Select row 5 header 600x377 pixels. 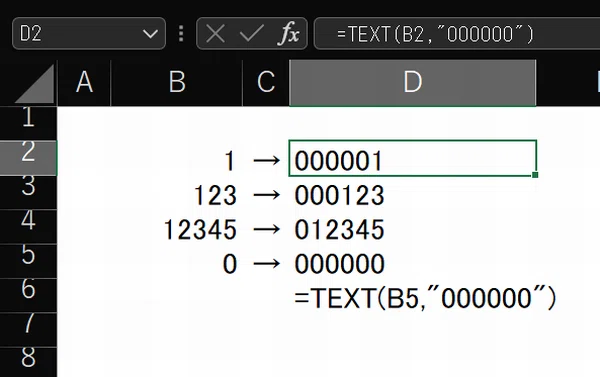(28, 261)
